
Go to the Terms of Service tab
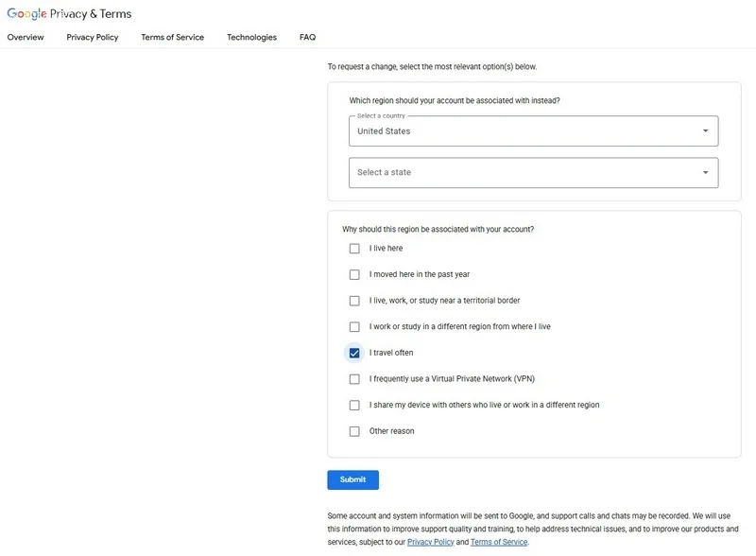click(173, 37)
